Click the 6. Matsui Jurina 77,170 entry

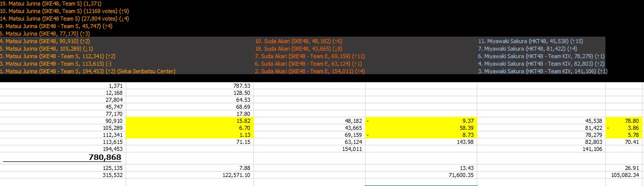(45, 34)
